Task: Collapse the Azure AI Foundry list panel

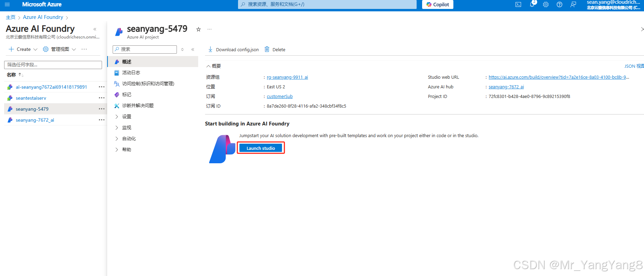Action: tap(95, 29)
